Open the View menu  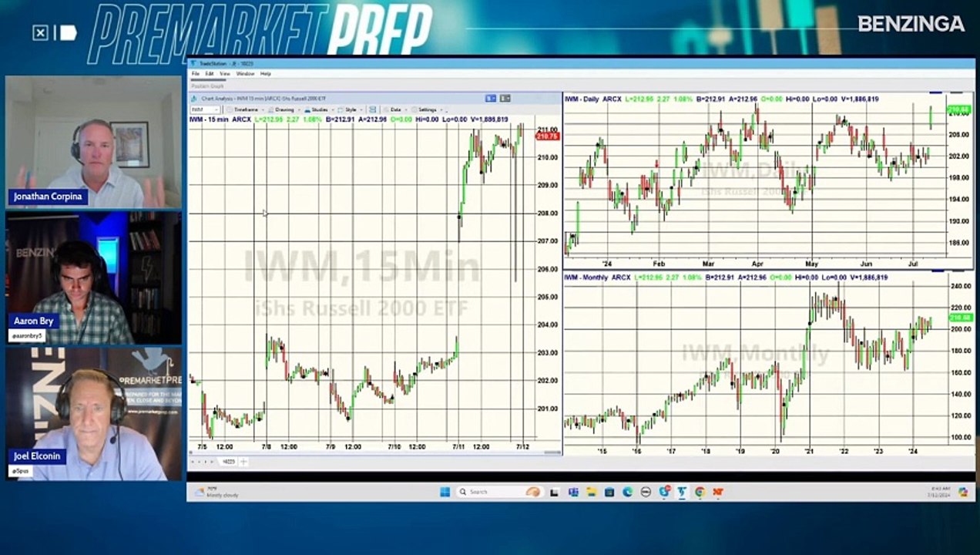click(x=225, y=73)
